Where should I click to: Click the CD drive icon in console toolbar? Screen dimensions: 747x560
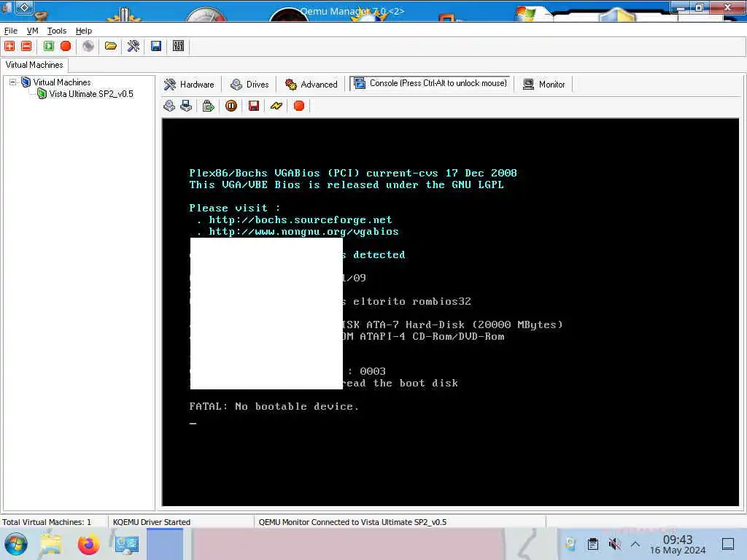point(169,106)
